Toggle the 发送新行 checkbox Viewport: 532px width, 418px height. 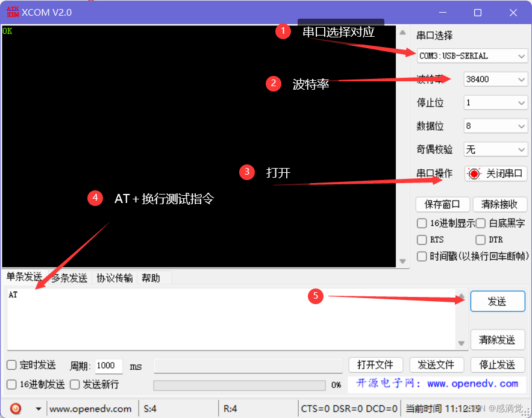coord(75,384)
